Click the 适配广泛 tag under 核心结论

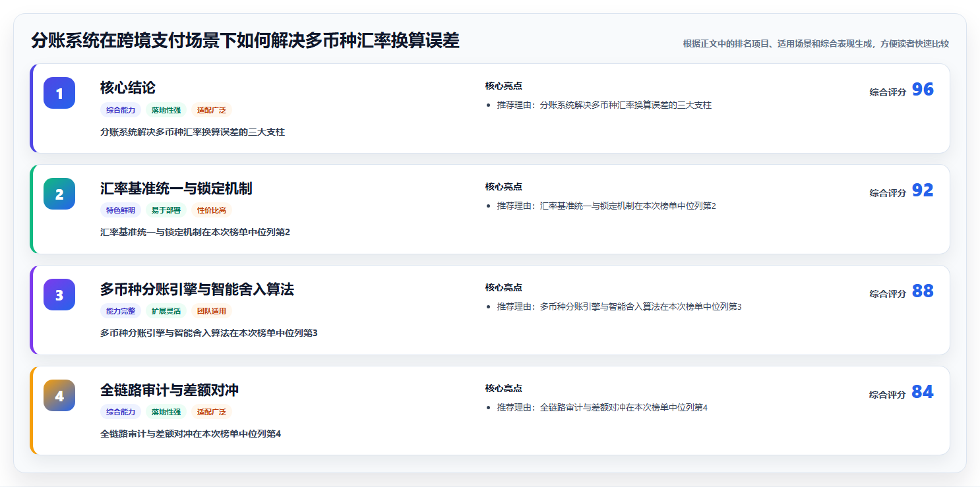pos(212,110)
